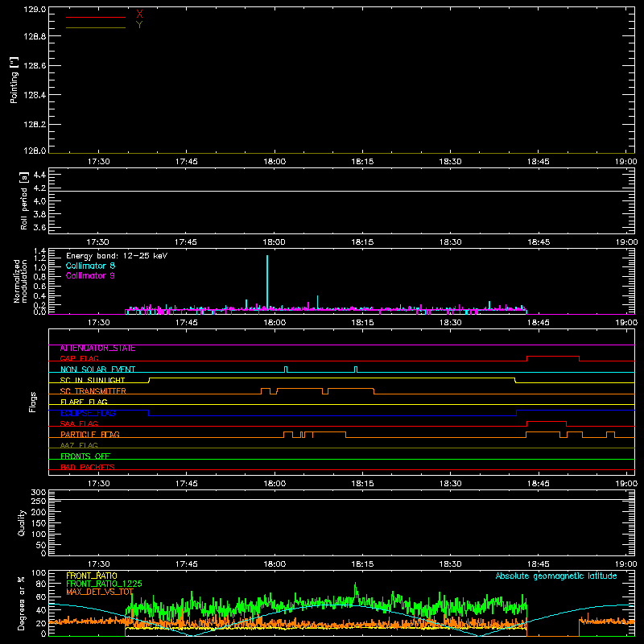Image resolution: width=644 pixels, height=644 pixels.
Task: Click the SC_IN_SUNLIGHT flag label
Action: [93, 380]
